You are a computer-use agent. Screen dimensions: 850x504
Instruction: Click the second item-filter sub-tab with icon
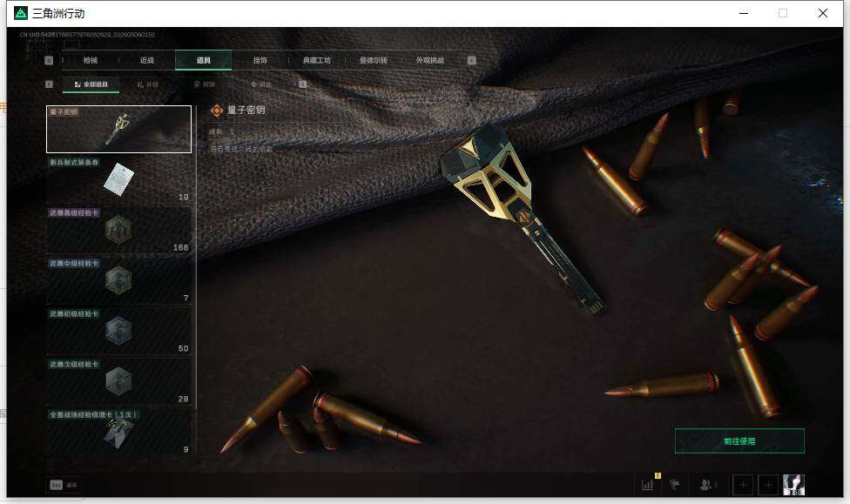coord(148,84)
